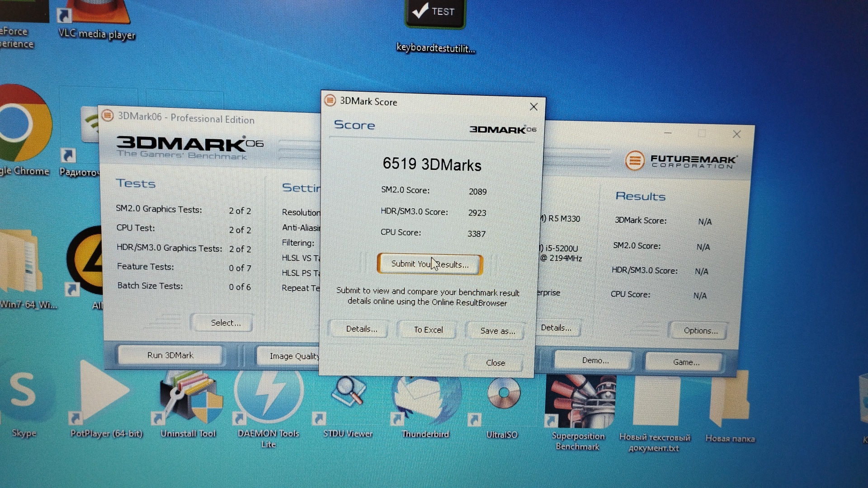Open Image Quality in the 3DMark06 window
868x488 pixels.
[288, 356]
